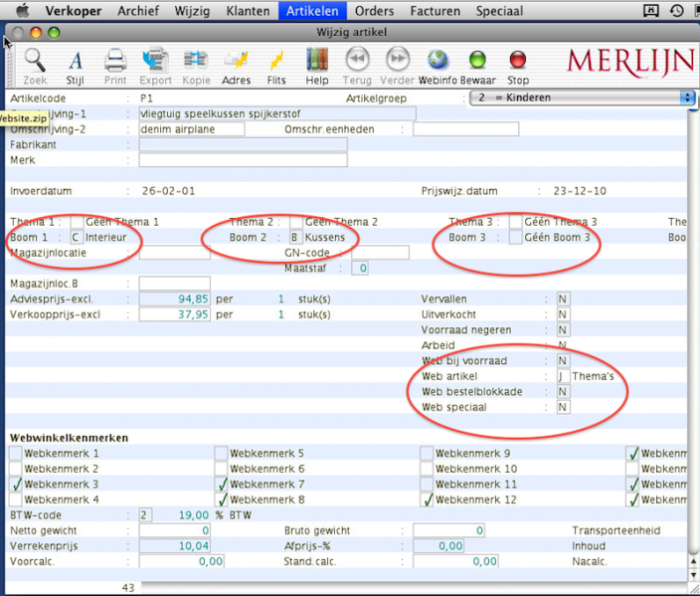Click the Webinfo globe icon
The image size is (700, 596).
tap(437, 61)
